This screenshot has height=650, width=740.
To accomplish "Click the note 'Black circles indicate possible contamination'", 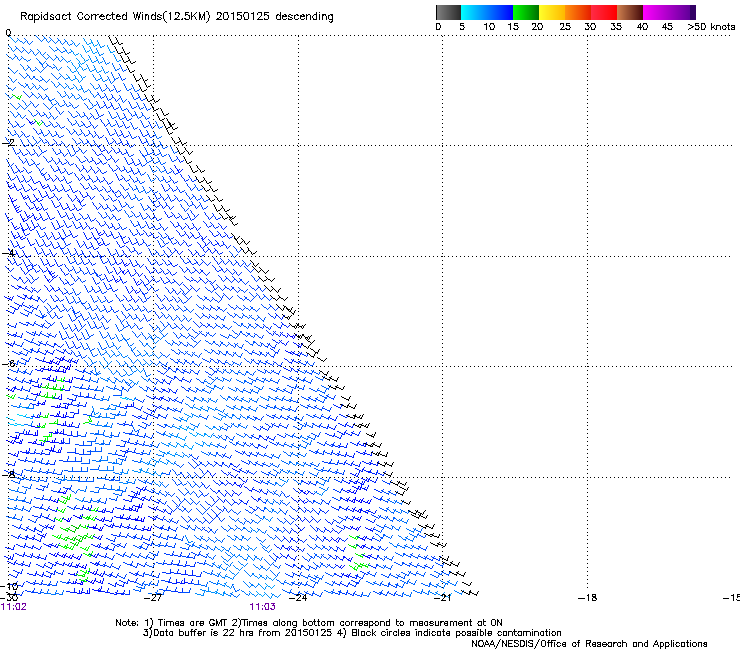I will tap(456, 633).
